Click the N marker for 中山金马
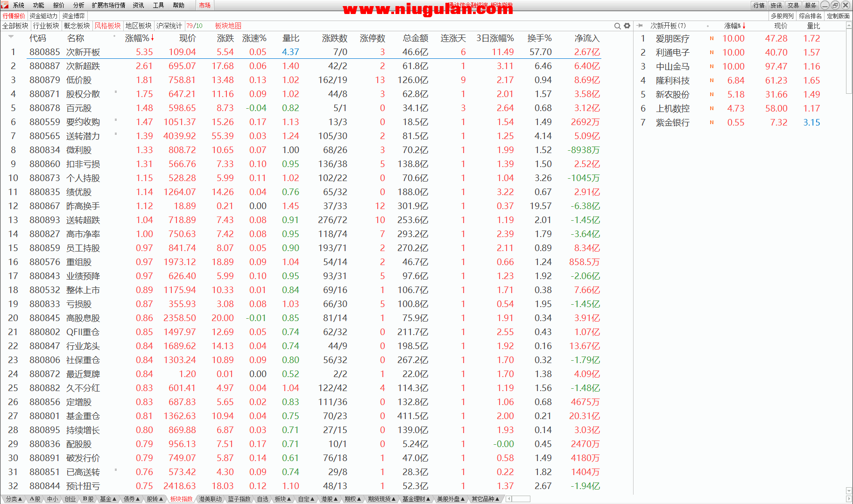Image resolution: width=853 pixels, height=504 pixels. coord(712,67)
